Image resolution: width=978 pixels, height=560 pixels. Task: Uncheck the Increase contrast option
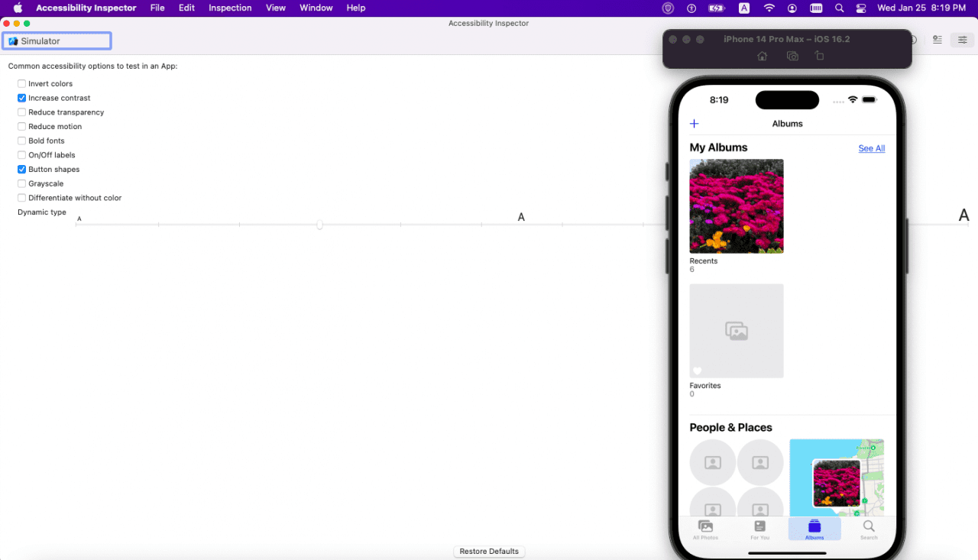point(22,98)
